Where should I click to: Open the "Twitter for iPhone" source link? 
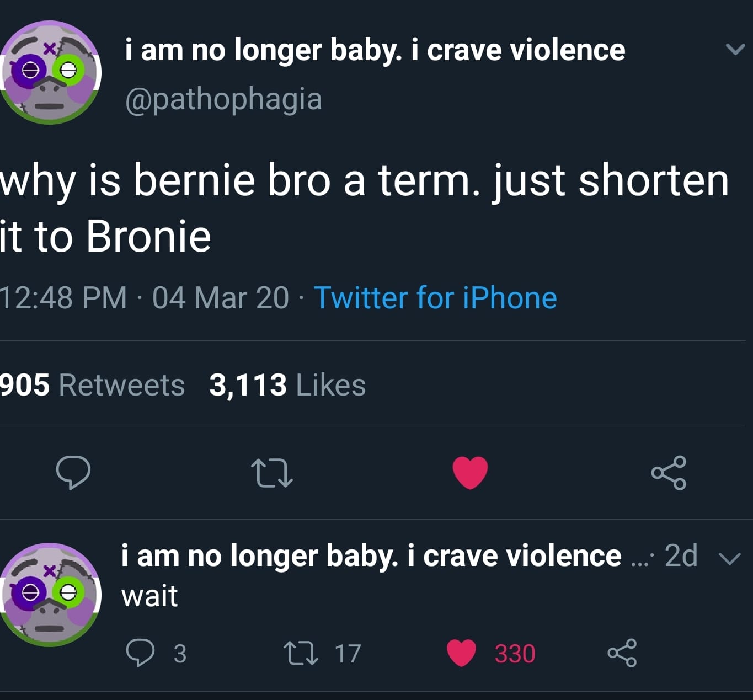pyautogui.click(x=435, y=298)
